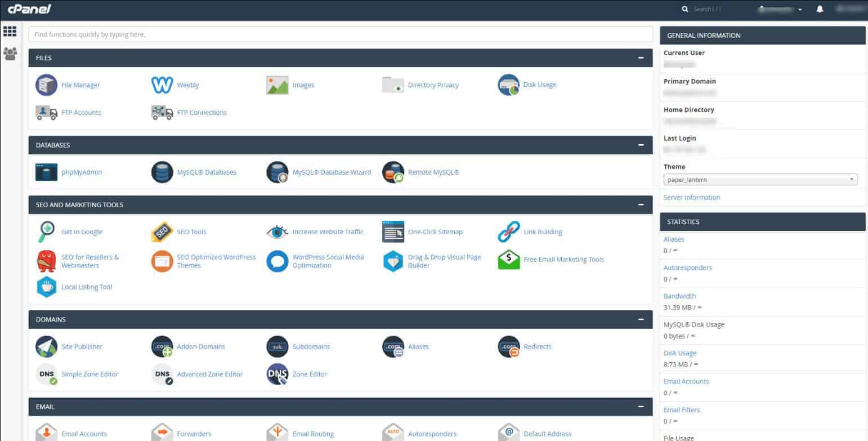Open the Default Address icon

(x=509, y=433)
